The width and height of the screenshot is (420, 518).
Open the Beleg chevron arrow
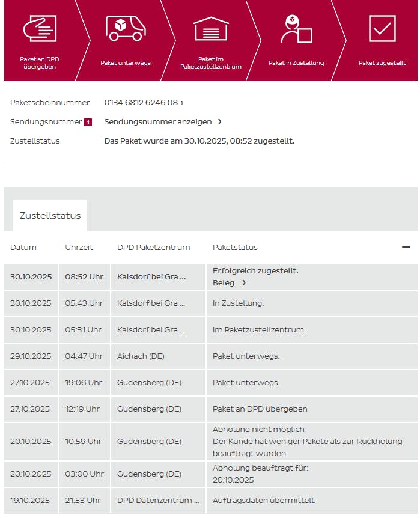pyautogui.click(x=244, y=283)
